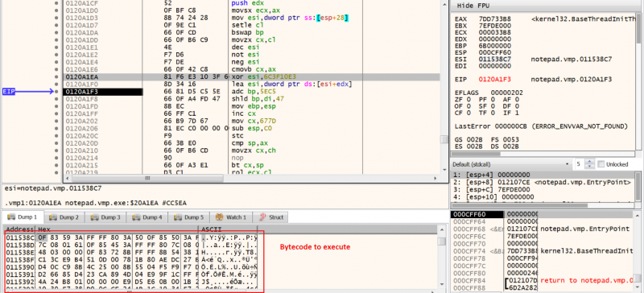Select LastError 000000CB line

[x=541, y=126]
